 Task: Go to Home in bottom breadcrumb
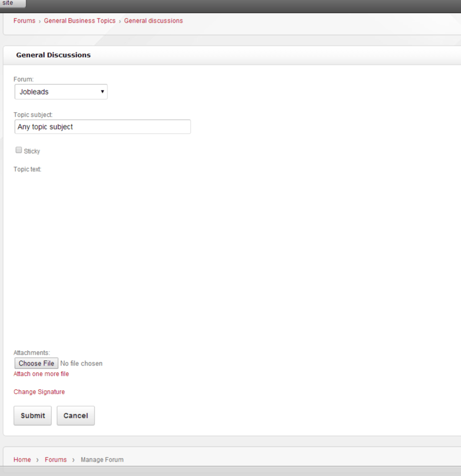pyautogui.click(x=22, y=460)
